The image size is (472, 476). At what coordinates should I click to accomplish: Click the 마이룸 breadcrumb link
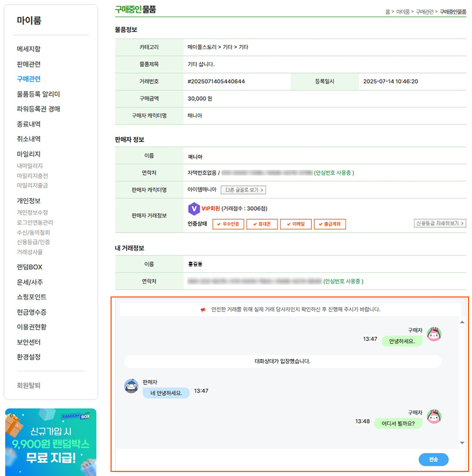(402, 12)
